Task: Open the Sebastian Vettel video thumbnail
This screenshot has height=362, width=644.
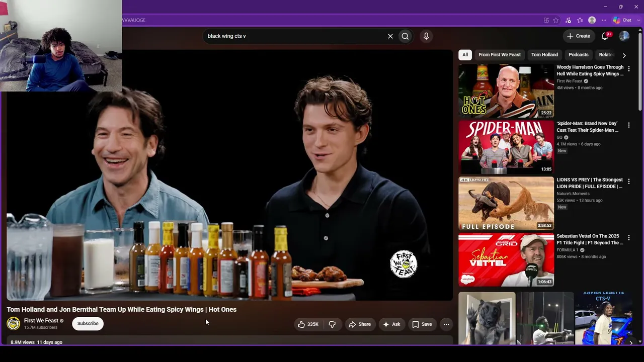Action: click(506, 259)
